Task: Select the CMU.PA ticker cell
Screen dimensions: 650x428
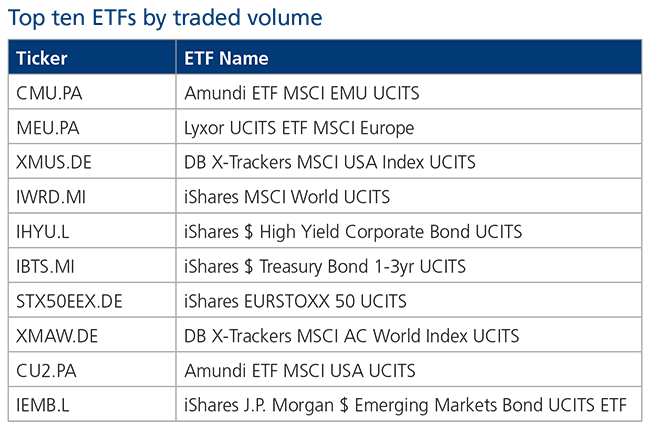Action: click(x=92, y=92)
